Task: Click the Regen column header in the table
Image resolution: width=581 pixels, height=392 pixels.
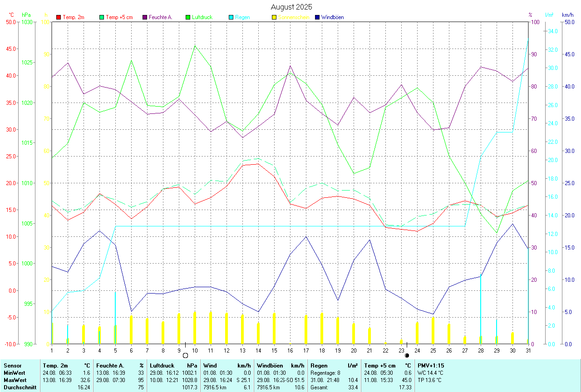Action: coord(319,365)
